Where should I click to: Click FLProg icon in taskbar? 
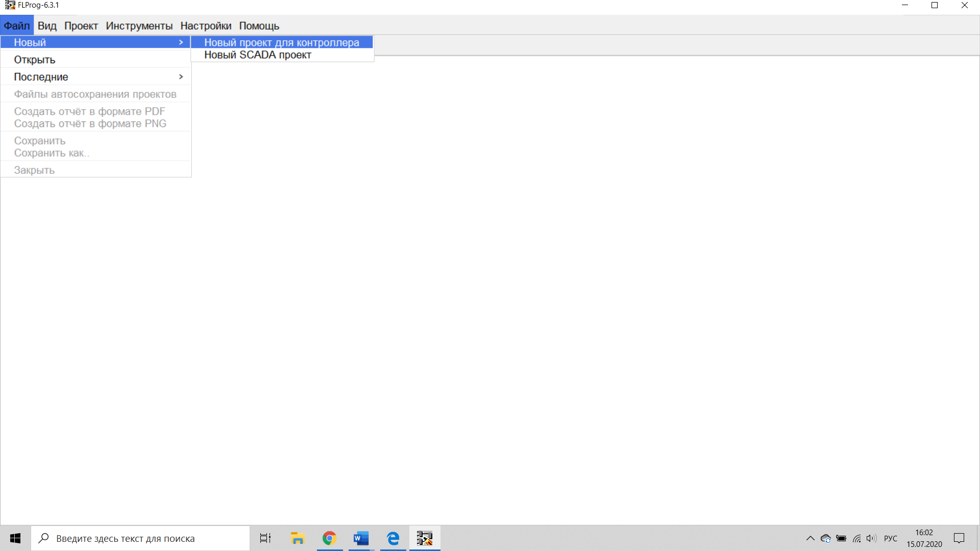tap(424, 538)
